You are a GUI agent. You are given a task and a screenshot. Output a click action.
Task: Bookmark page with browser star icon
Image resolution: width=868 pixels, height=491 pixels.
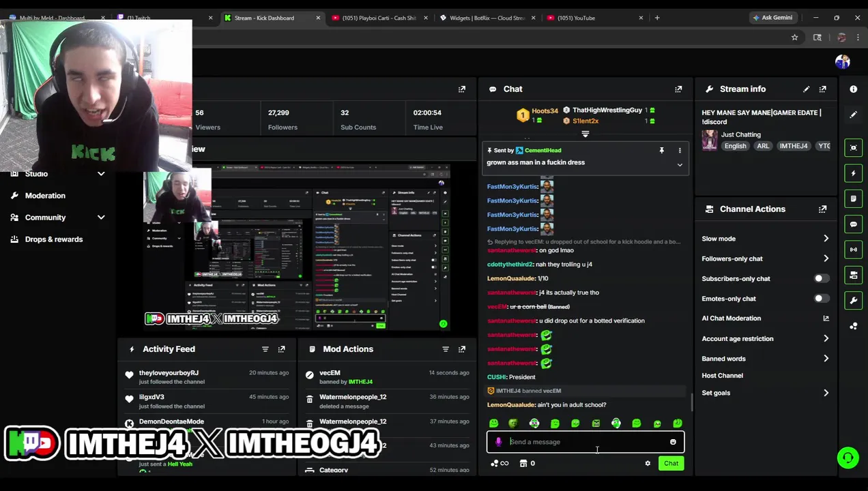pos(794,38)
